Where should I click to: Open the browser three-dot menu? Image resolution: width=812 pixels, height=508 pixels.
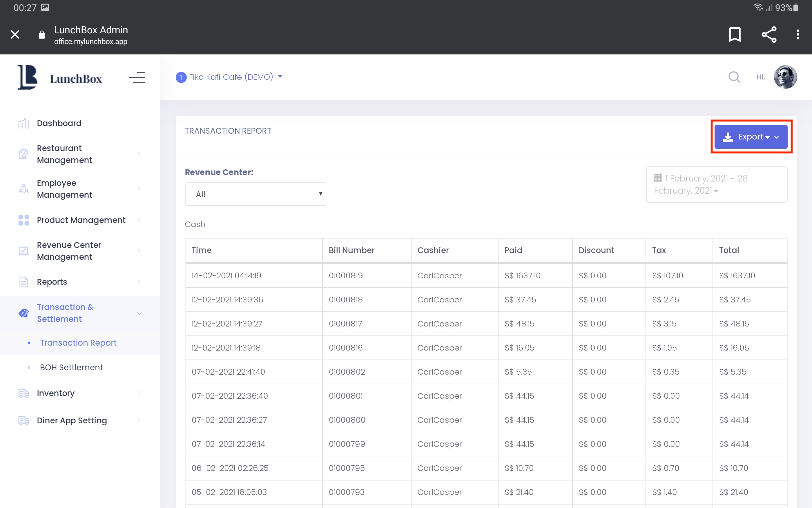point(797,34)
